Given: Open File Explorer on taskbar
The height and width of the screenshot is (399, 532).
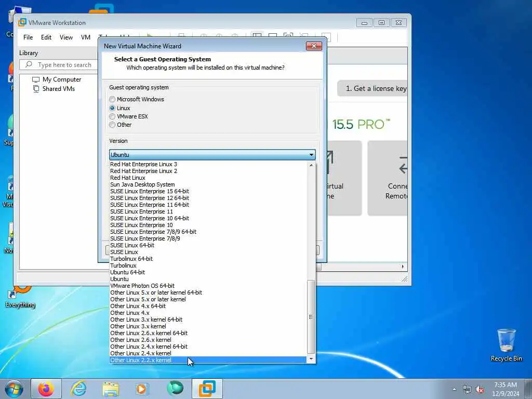Looking at the screenshot, I should 111,389.
